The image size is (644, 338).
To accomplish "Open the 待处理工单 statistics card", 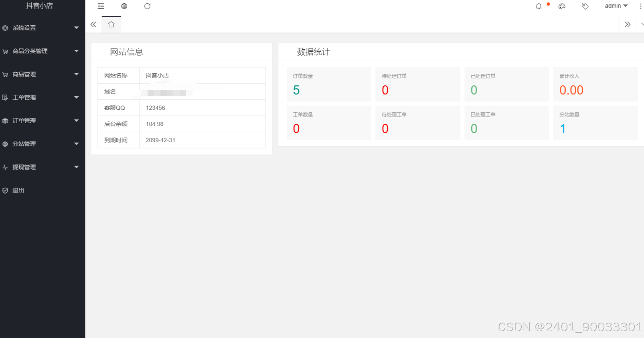I will click(418, 123).
